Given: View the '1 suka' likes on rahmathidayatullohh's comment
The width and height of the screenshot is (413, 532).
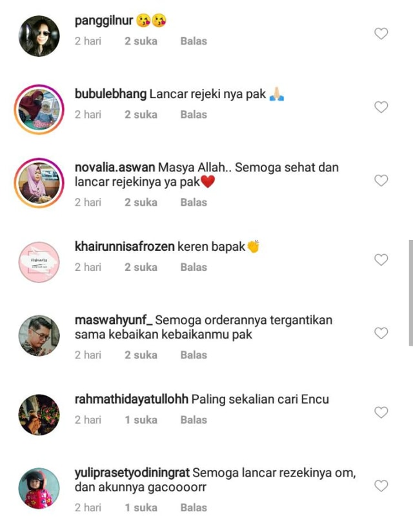Looking at the screenshot, I should (x=141, y=420).
